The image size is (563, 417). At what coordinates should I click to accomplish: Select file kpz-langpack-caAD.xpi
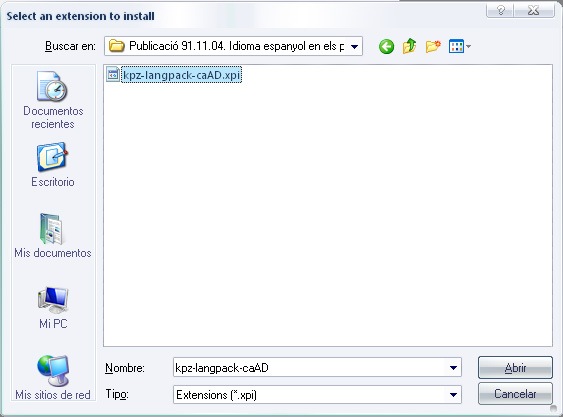[181, 75]
